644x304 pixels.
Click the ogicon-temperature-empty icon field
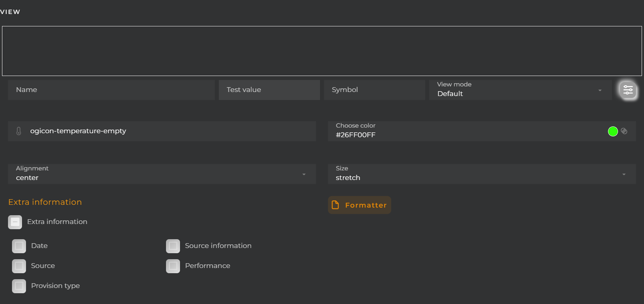(162, 131)
